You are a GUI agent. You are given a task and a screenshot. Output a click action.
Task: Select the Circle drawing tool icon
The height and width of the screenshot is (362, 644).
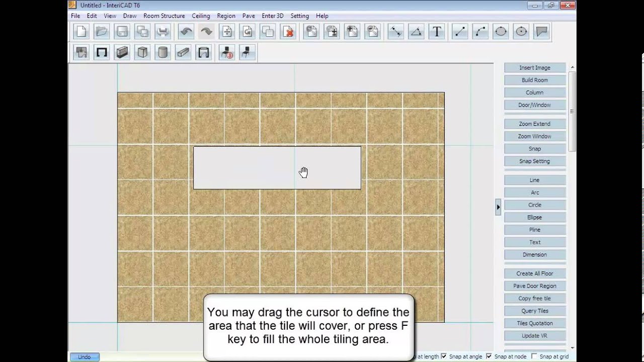pyautogui.click(x=521, y=32)
